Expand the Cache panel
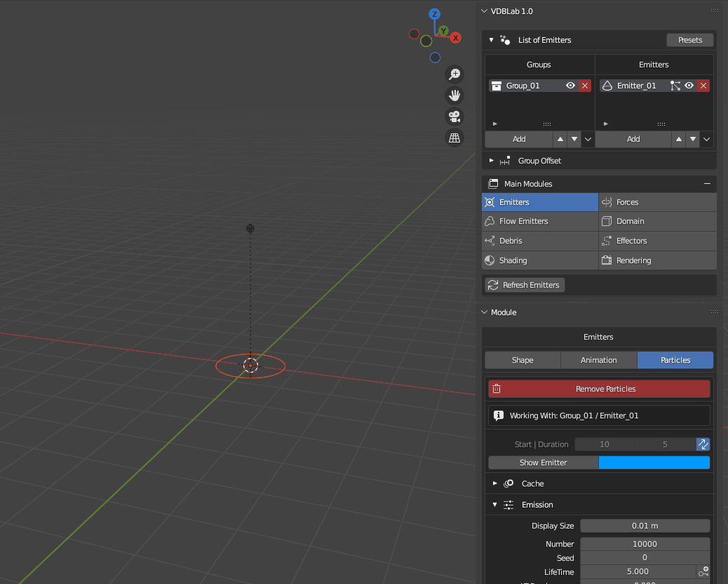Image resolution: width=728 pixels, height=584 pixels. pyautogui.click(x=494, y=484)
